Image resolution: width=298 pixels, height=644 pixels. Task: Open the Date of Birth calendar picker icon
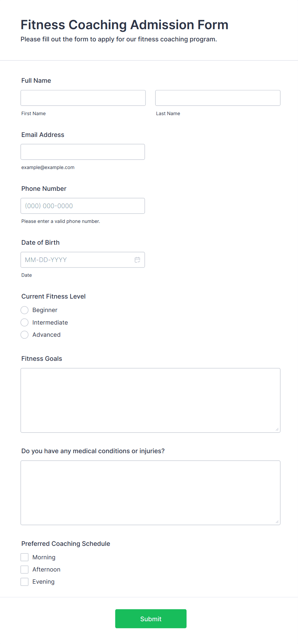[137, 260]
